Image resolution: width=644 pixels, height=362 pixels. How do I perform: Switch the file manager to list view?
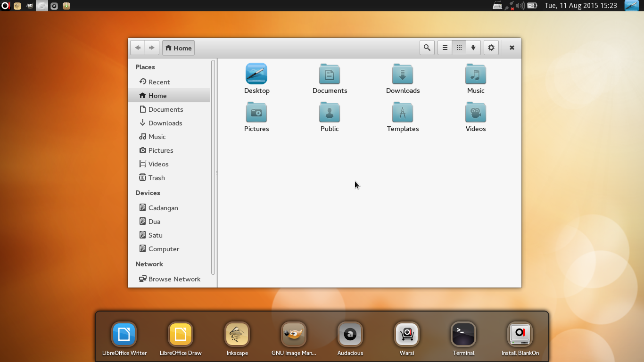[x=444, y=48]
